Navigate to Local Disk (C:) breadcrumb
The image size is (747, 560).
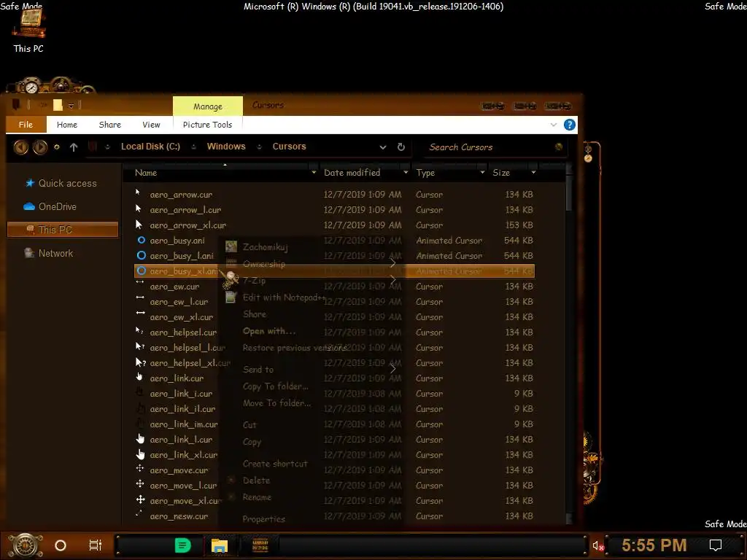[150, 147]
